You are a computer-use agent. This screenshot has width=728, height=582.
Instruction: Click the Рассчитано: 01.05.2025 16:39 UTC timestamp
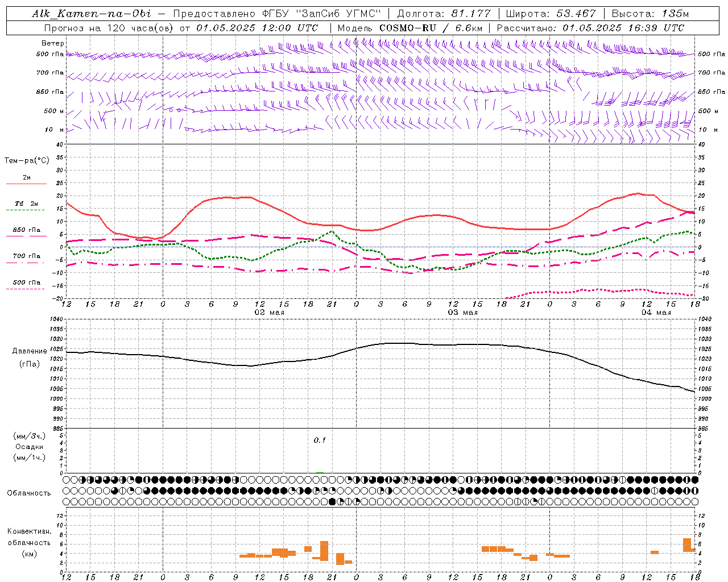click(590, 28)
